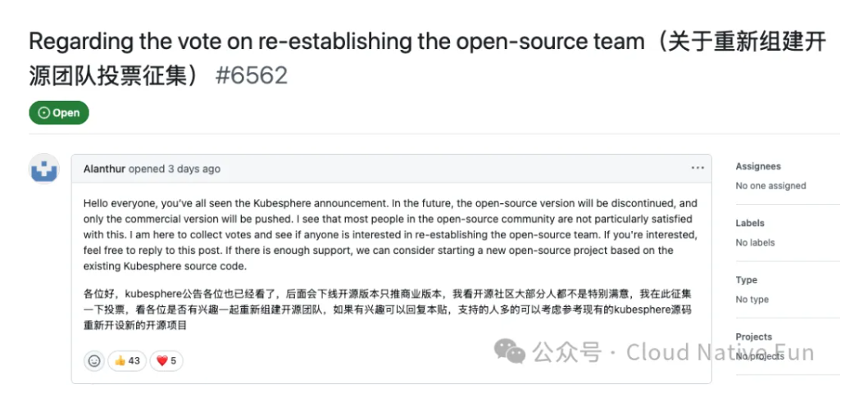Click the green Open status badge
868x398 pixels.
(x=59, y=113)
